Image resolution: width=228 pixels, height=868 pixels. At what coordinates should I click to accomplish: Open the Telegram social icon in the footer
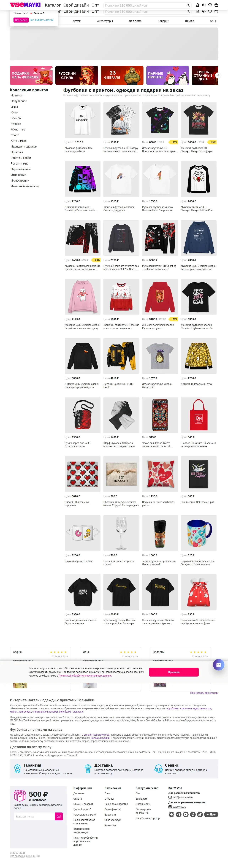point(179,814)
